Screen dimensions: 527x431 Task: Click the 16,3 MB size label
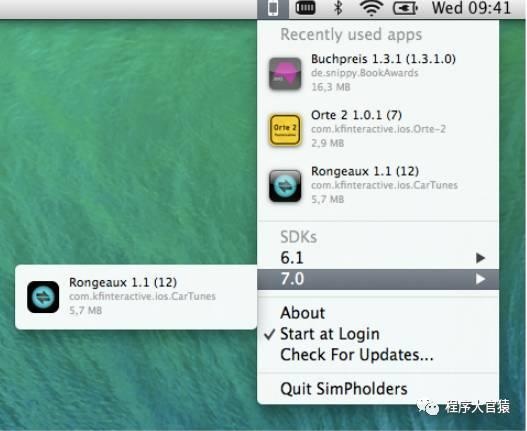(x=331, y=87)
